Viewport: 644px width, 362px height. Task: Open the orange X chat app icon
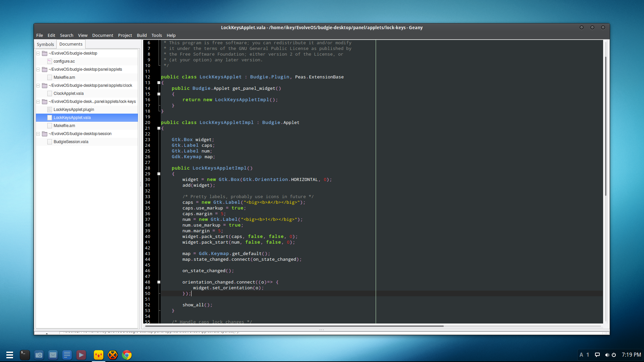coord(113,355)
